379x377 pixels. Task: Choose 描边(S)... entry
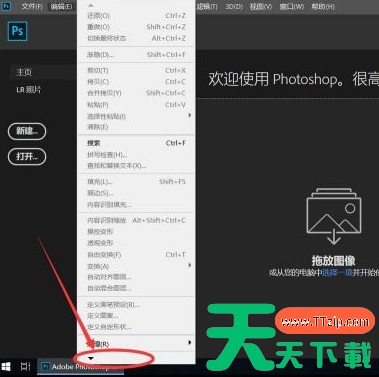[136, 193]
